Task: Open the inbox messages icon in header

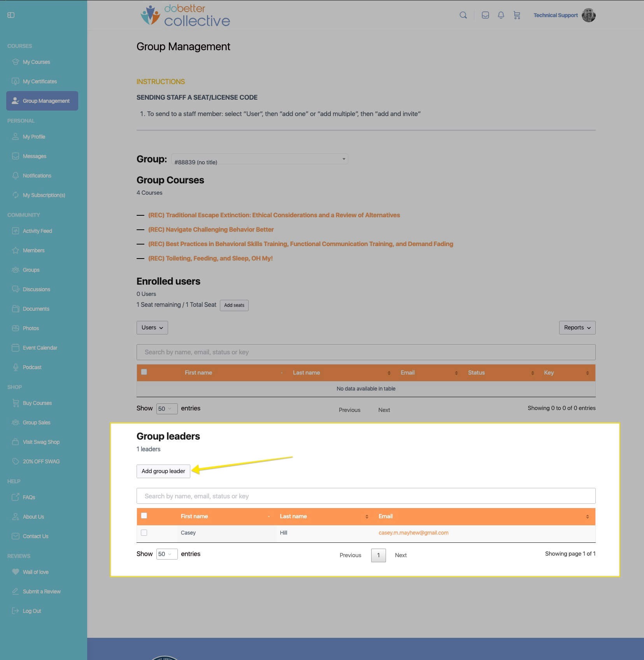Action: 485,15
